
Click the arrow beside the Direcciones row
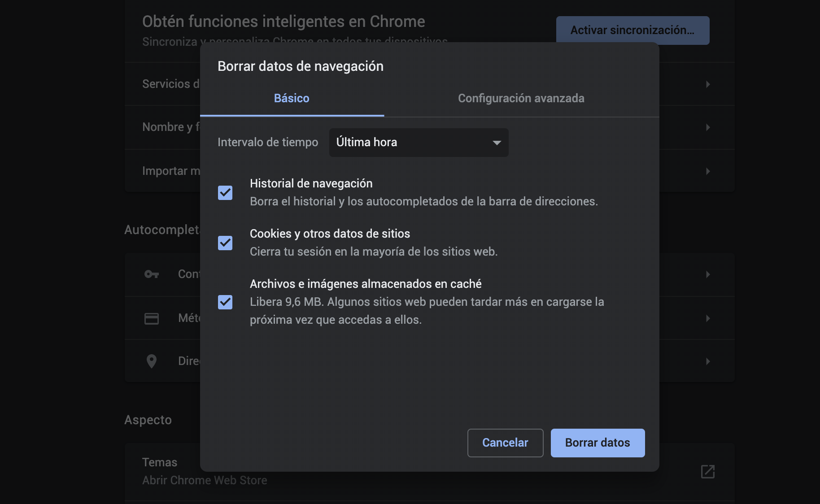pos(708,361)
